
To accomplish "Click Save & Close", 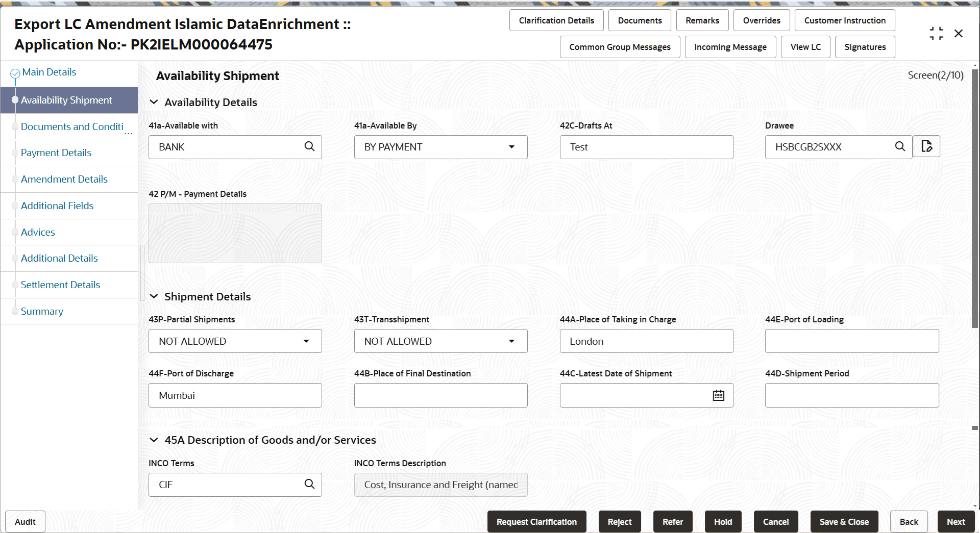I will (844, 521).
